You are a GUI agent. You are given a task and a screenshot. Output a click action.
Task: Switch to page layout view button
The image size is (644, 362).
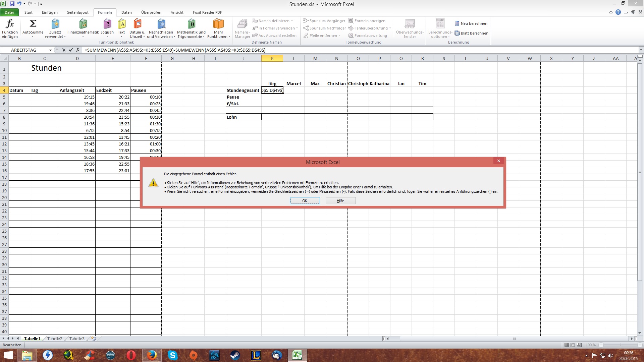pyautogui.click(x=573, y=345)
